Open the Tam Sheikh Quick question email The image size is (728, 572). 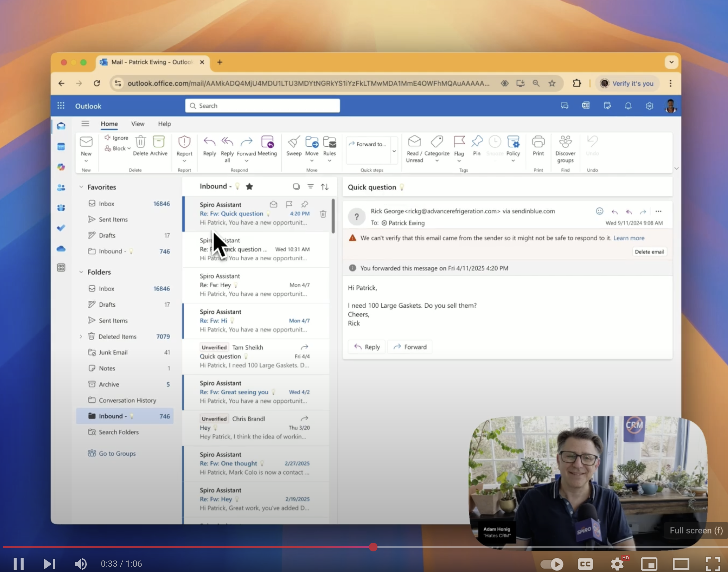pos(256,357)
